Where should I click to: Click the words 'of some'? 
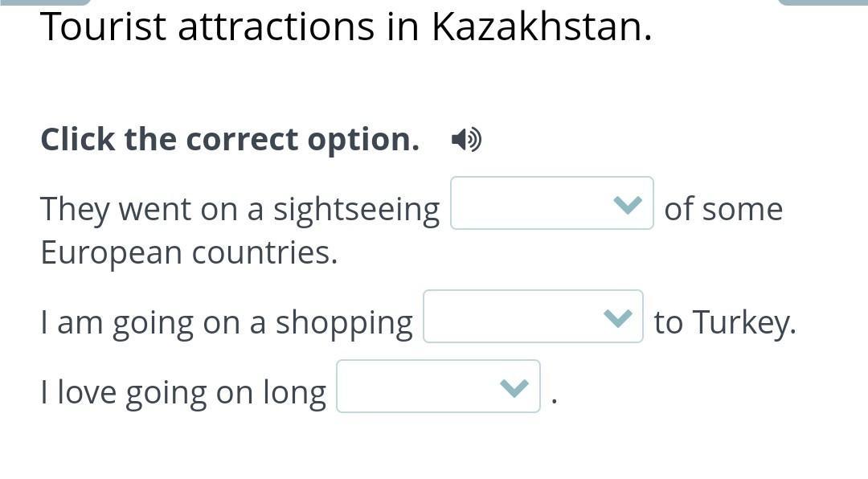coord(723,209)
